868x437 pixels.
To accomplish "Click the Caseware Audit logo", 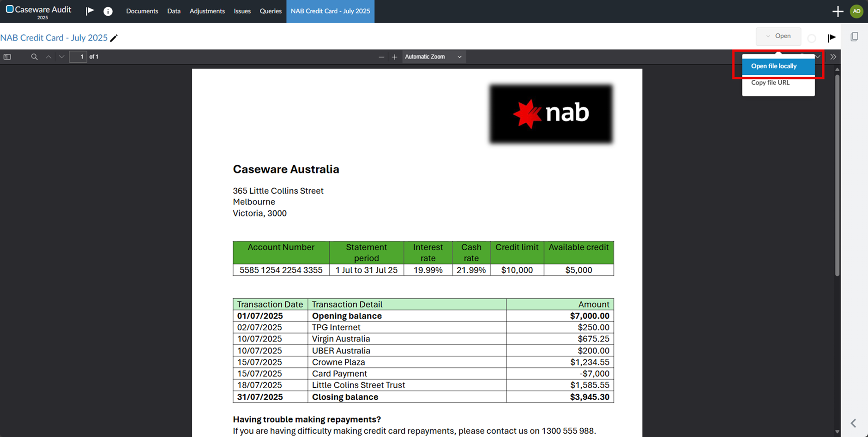I will (x=39, y=11).
